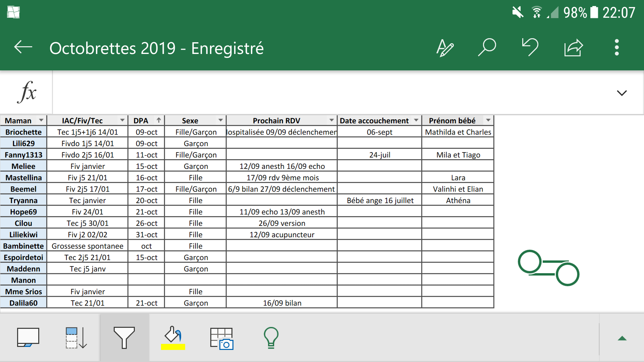Open Sexe column filter dropdown
644x362 pixels.
[220, 120]
